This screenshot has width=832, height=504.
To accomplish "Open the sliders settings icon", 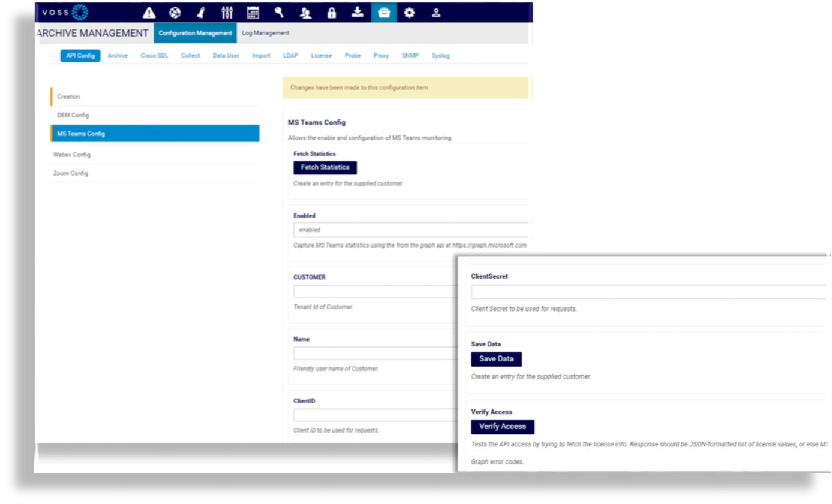I will tap(227, 13).
